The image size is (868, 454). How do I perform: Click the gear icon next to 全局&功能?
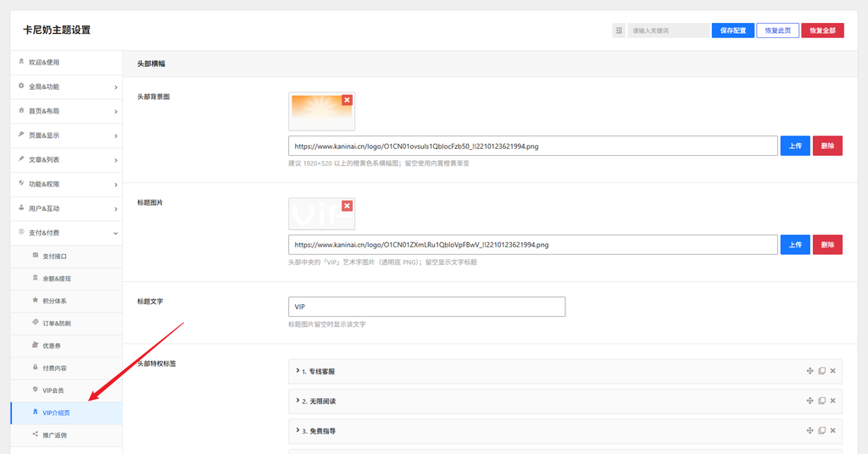pos(21,86)
